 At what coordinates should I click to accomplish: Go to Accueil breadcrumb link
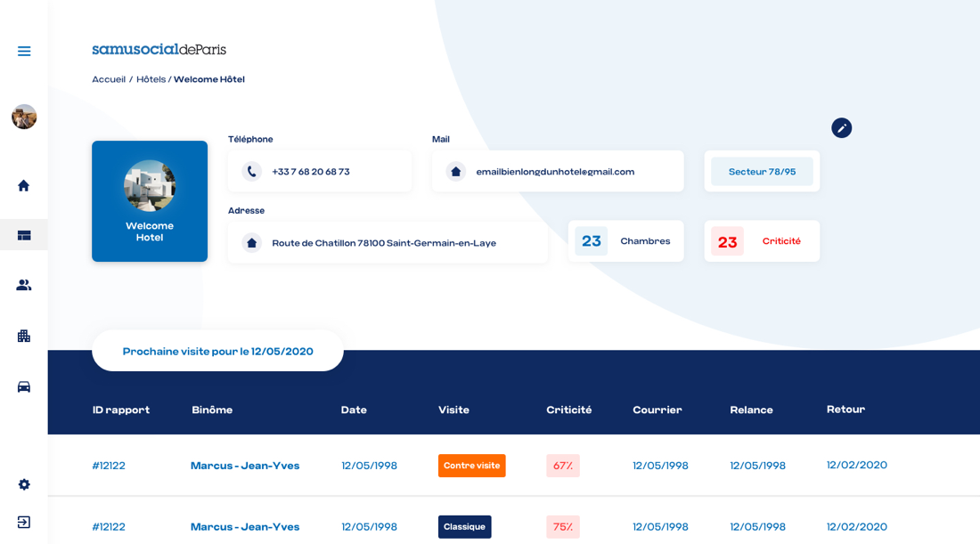click(109, 79)
